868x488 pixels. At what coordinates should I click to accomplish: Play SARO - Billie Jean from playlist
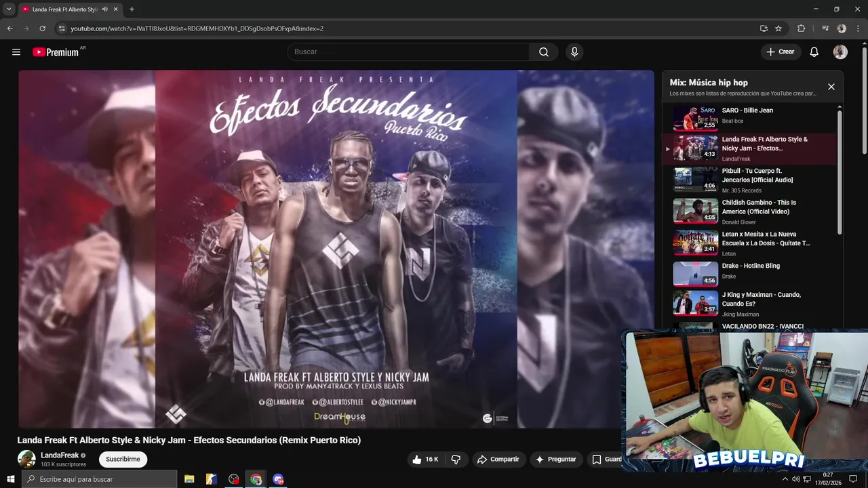(749, 117)
